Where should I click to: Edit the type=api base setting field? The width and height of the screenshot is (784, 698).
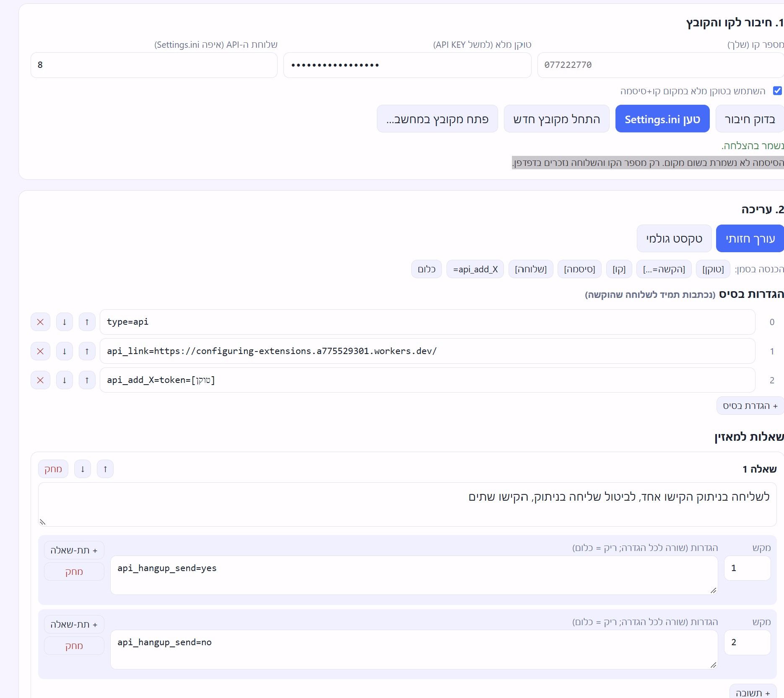(x=428, y=322)
